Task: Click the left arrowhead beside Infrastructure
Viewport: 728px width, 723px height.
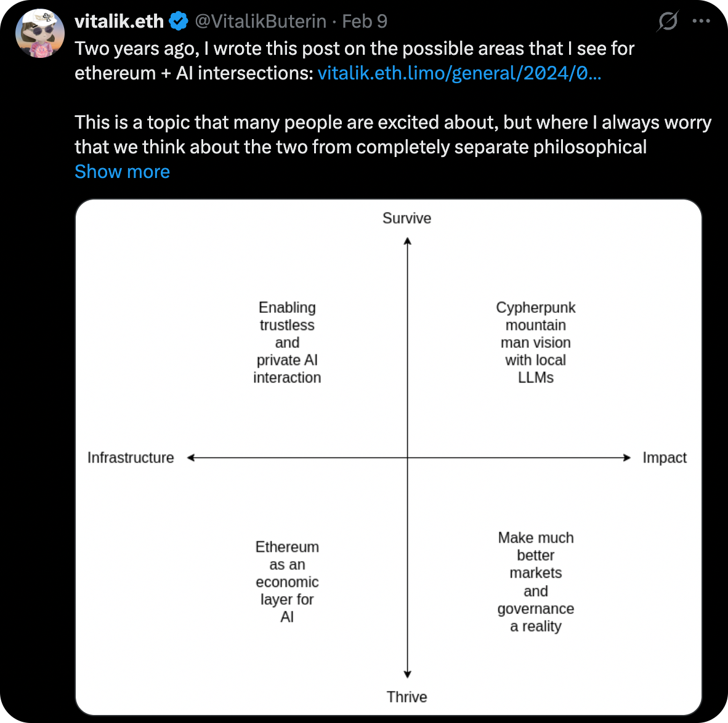Action: tap(191, 458)
